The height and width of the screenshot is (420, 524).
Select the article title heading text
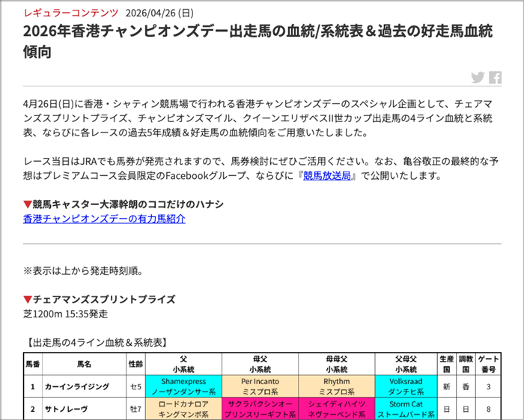(258, 41)
